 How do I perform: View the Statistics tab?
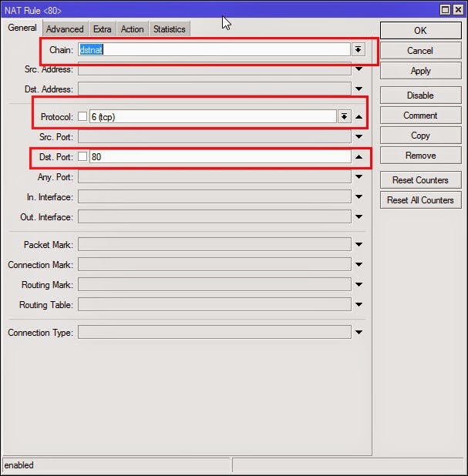[x=170, y=29]
